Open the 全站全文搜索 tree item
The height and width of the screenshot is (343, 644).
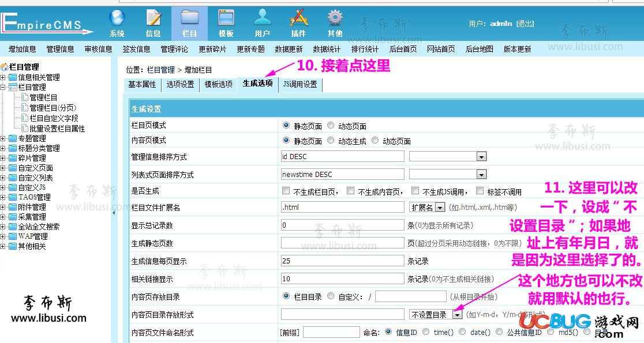pos(39,227)
